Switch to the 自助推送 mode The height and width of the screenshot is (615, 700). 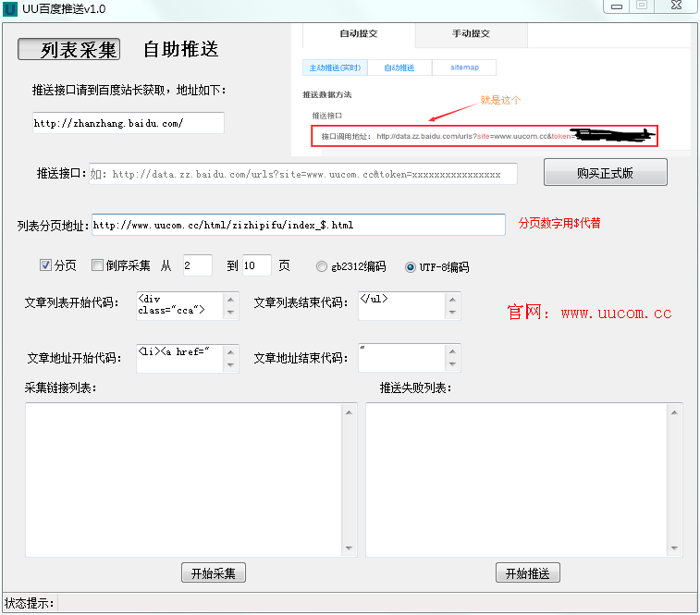click(180, 49)
